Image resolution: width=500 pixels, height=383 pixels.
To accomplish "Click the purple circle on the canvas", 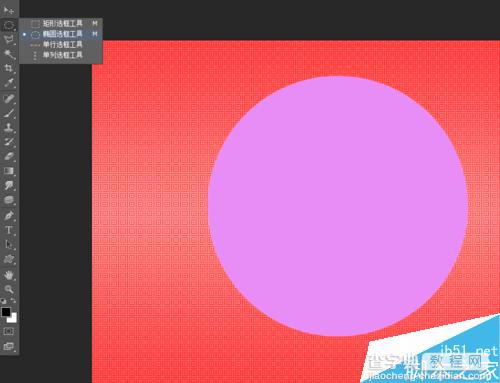I will click(x=338, y=206).
